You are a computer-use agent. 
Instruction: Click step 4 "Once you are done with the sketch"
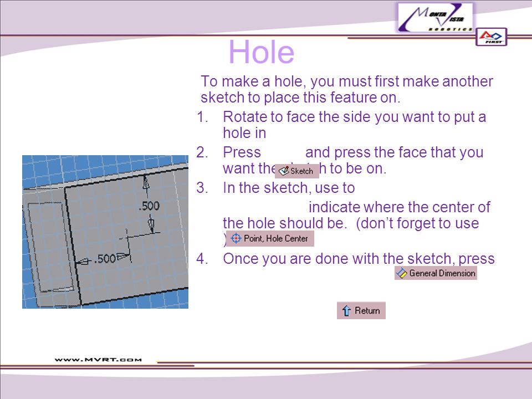coord(339,259)
